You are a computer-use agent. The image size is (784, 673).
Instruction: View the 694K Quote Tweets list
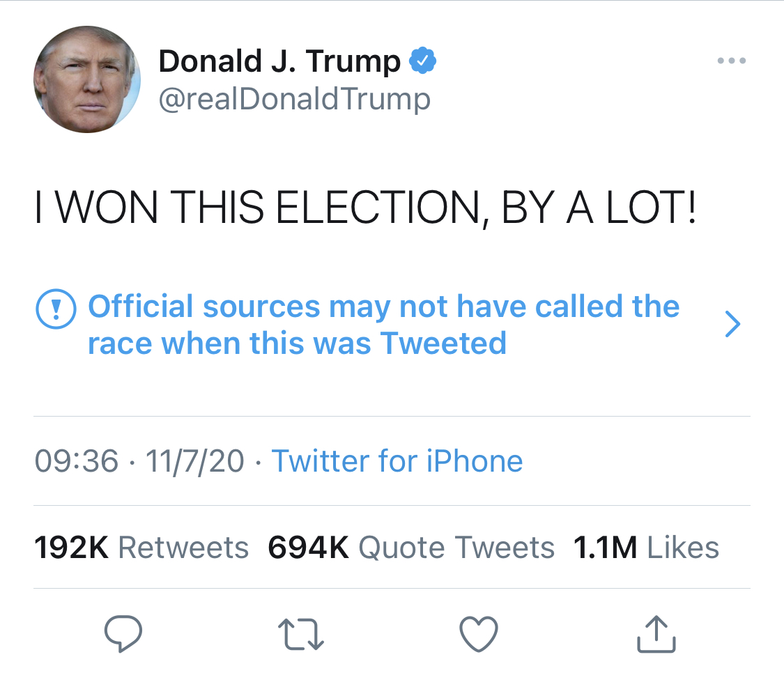click(x=411, y=547)
